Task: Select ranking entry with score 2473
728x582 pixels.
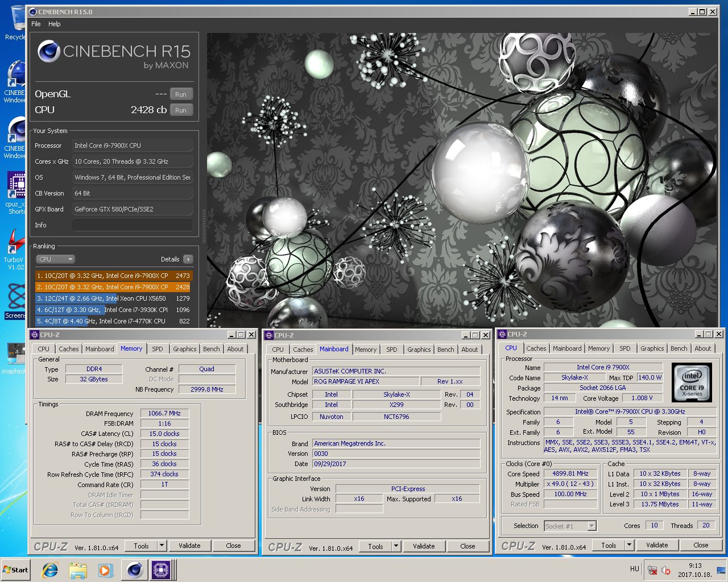Action: coord(114,276)
